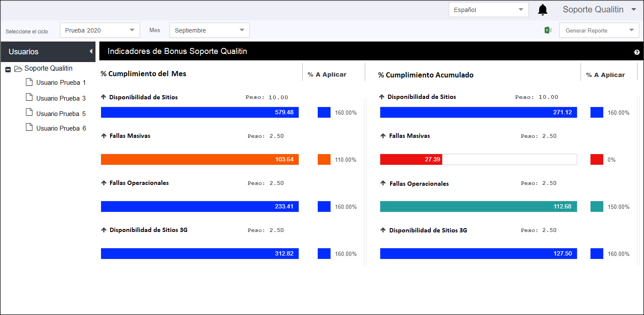Click the Excel export icon
The width and height of the screenshot is (644, 315).
tap(548, 30)
